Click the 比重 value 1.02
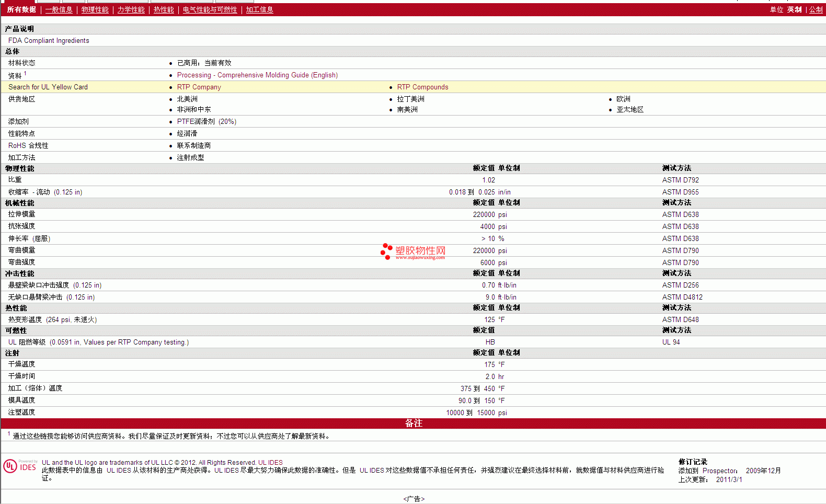This screenshot has height=504, width=826. pyautogui.click(x=488, y=180)
